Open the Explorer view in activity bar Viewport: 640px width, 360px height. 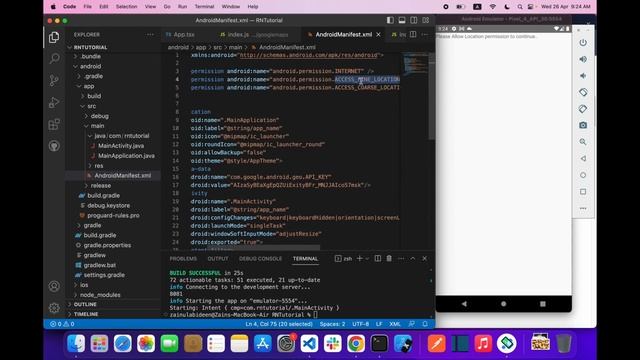tap(54, 38)
